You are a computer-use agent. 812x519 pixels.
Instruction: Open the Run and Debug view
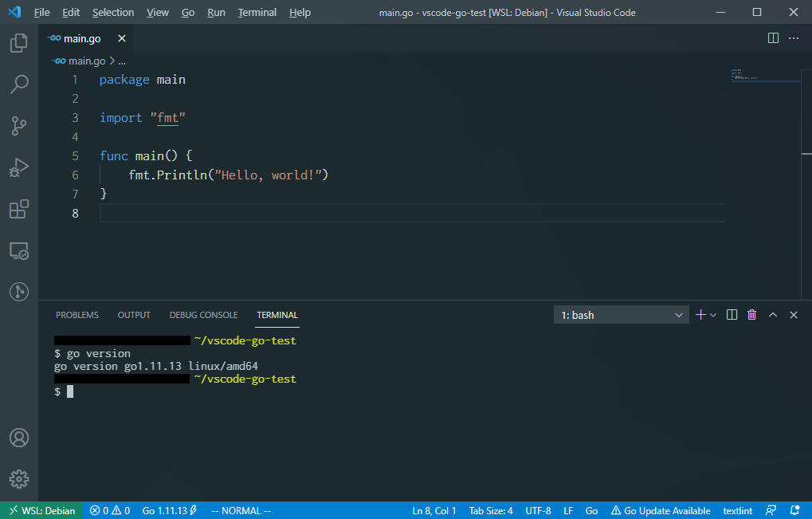[x=18, y=167]
